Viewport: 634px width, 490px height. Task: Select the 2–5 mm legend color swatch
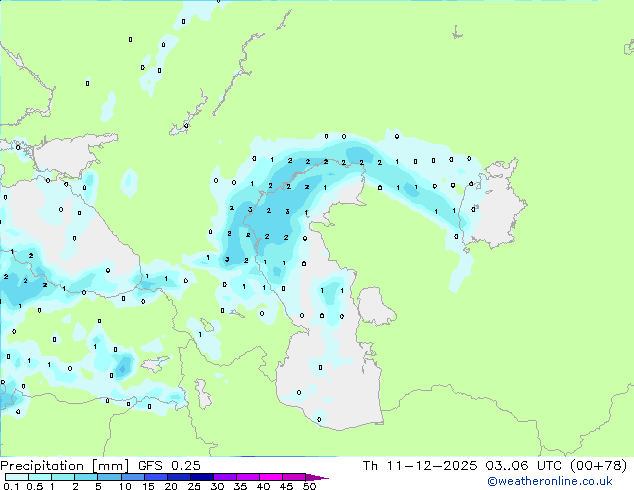[86, 477]
